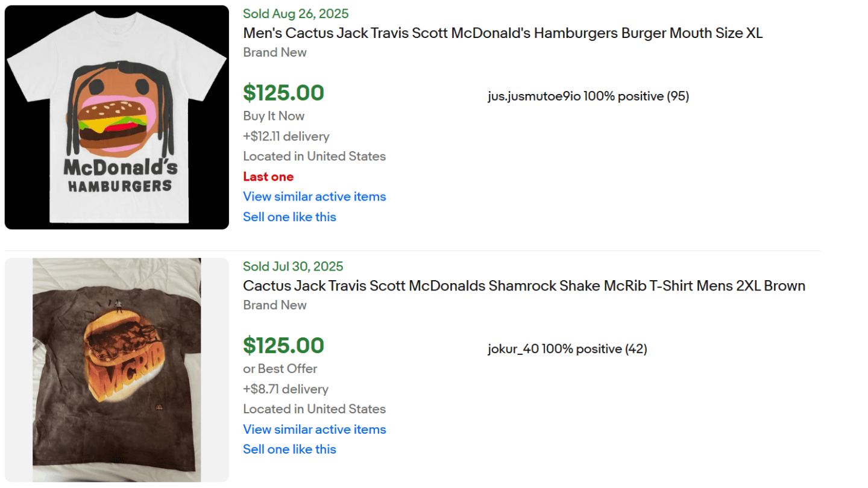This screenshot has height=488, width=868.
Task: Click the $125.00 price with Best Offer
Action: point(283,345)
